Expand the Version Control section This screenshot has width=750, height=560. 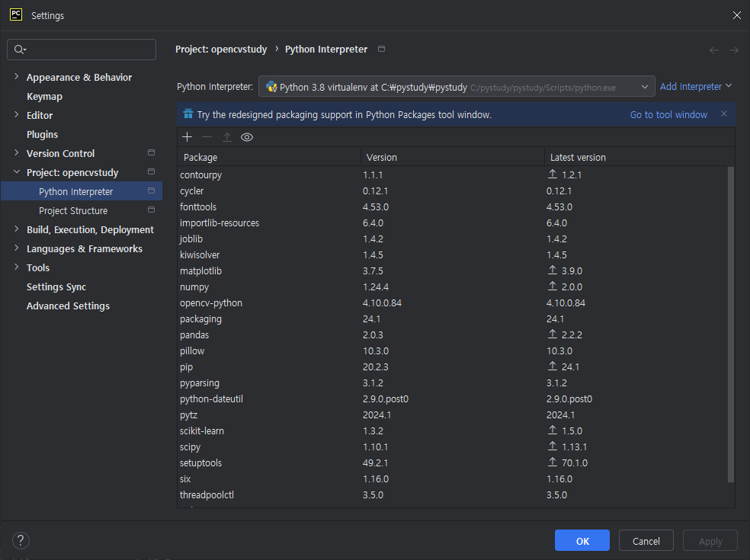click(x=16, y=153)
